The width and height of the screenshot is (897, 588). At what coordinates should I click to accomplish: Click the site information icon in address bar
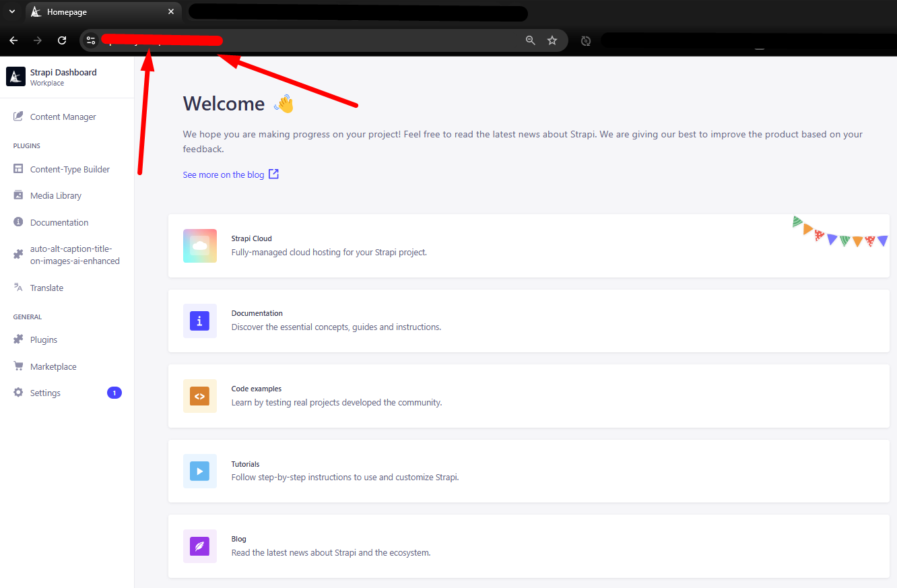pos(91,40)
